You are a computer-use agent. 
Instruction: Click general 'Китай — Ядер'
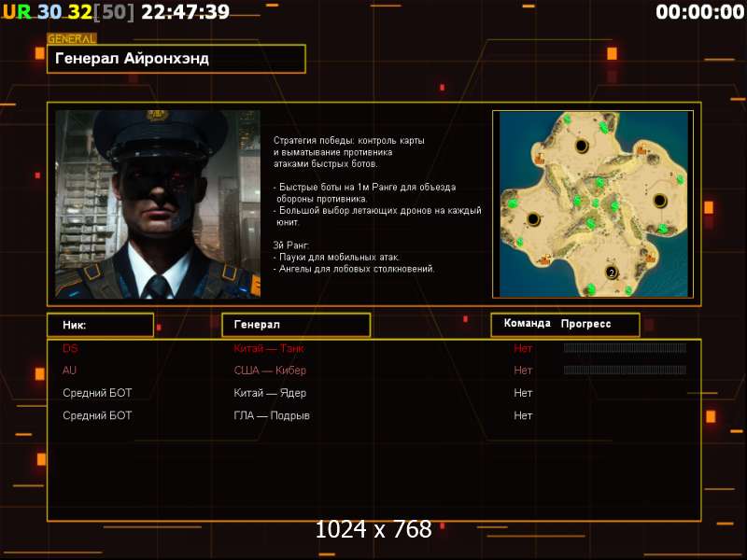(270, 393)
